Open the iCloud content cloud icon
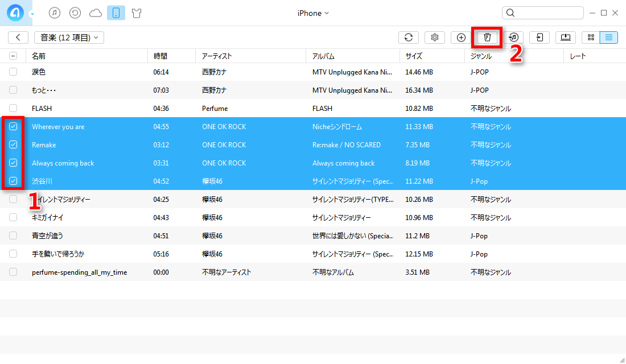 [x=96, y=13]
